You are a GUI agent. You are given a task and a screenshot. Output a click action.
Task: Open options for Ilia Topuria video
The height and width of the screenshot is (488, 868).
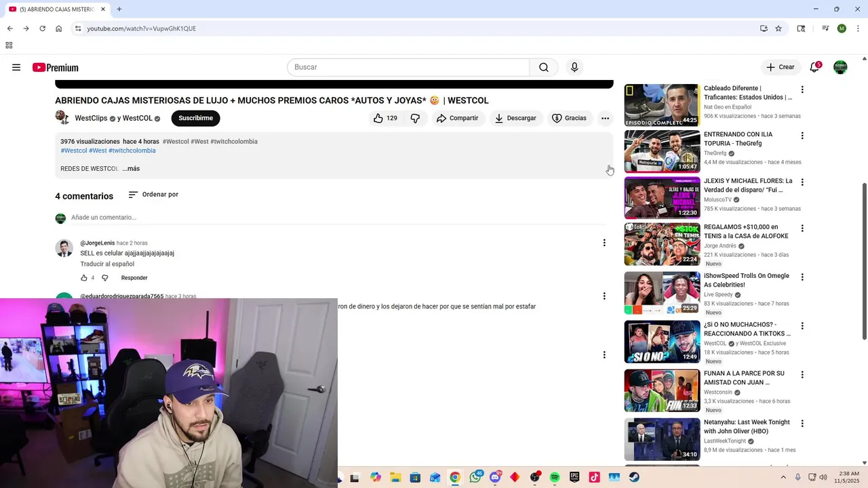pyautogui.click(x=802, y=136)
